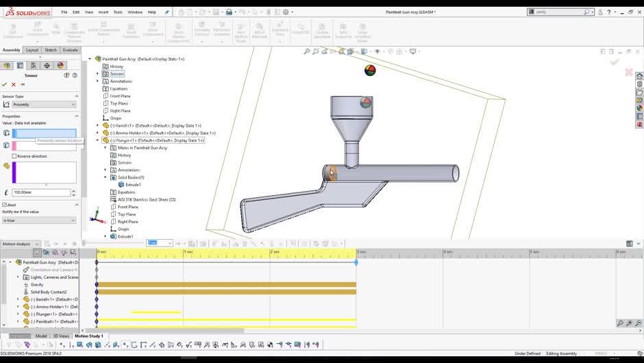Click Zoom to Area in view toolbar

coord(315,51)
